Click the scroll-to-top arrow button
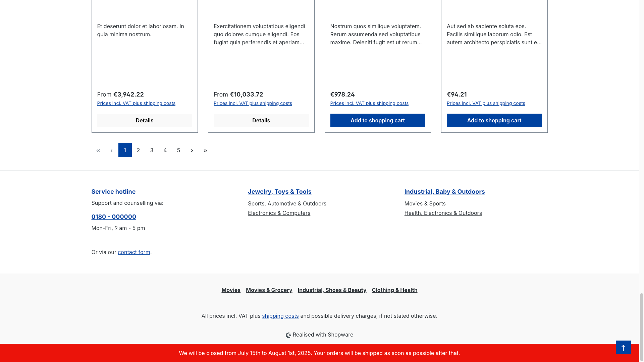Screen dimensions: 644x362 623,347
